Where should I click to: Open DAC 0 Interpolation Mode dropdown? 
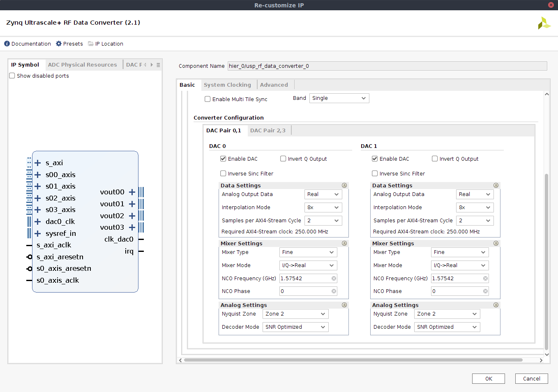click(323, 208)
